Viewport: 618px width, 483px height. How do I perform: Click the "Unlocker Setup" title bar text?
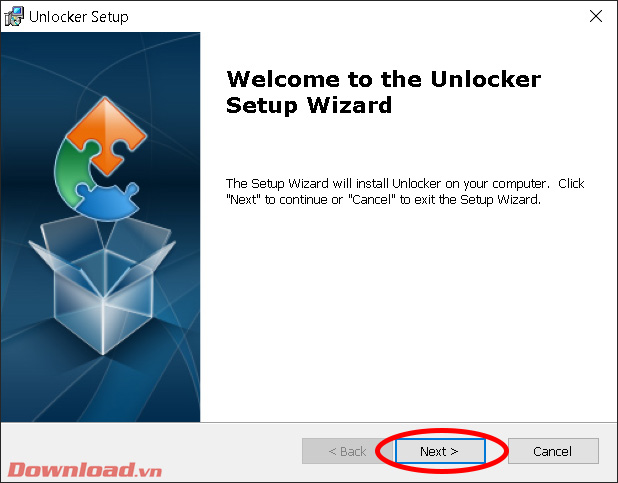[79, 17]
